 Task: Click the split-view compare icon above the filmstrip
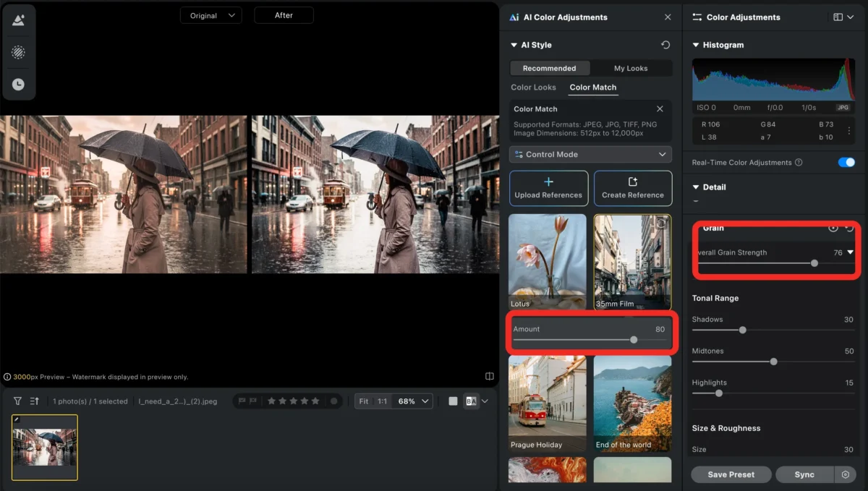click(489, 376)
